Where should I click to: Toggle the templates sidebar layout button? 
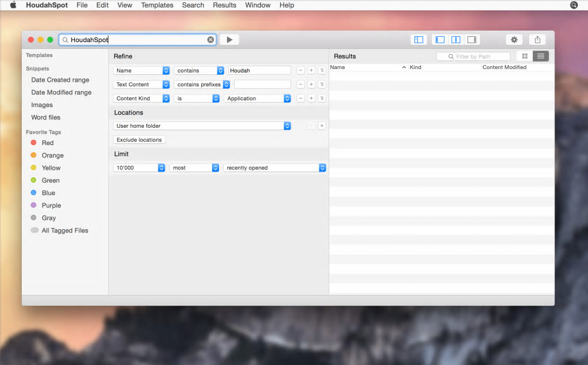[x=419, y=40]
